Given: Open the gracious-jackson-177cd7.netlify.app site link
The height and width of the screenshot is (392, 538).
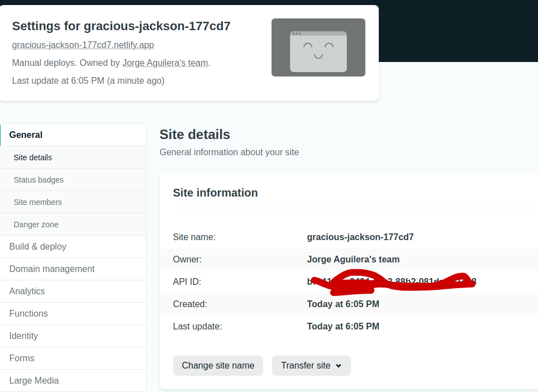Looking at the screenshot, I should pos(83,45).
